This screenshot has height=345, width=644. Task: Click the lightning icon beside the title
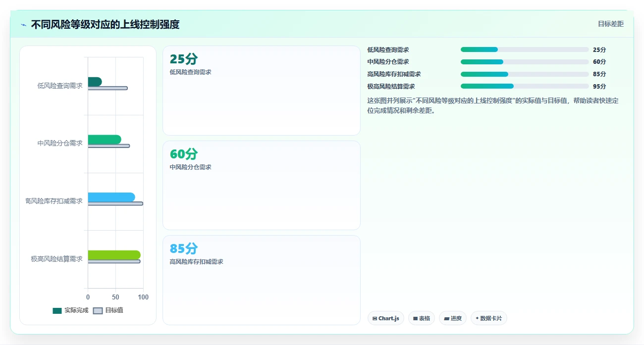(x=23, y=24)
